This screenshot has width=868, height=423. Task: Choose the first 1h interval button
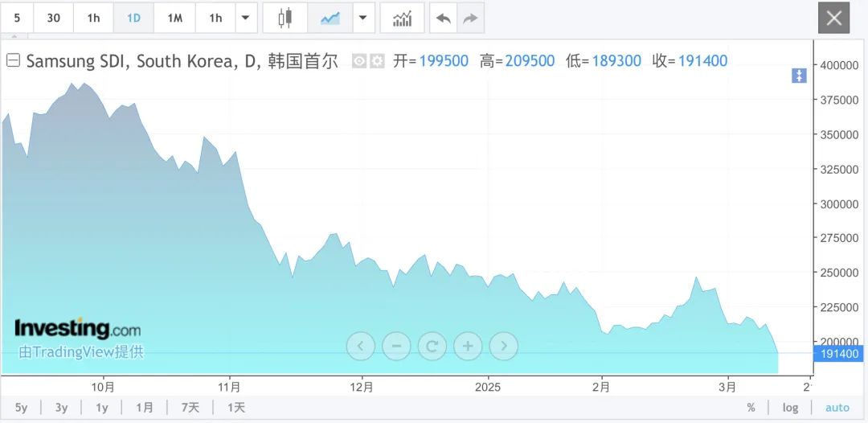[93, 18]
